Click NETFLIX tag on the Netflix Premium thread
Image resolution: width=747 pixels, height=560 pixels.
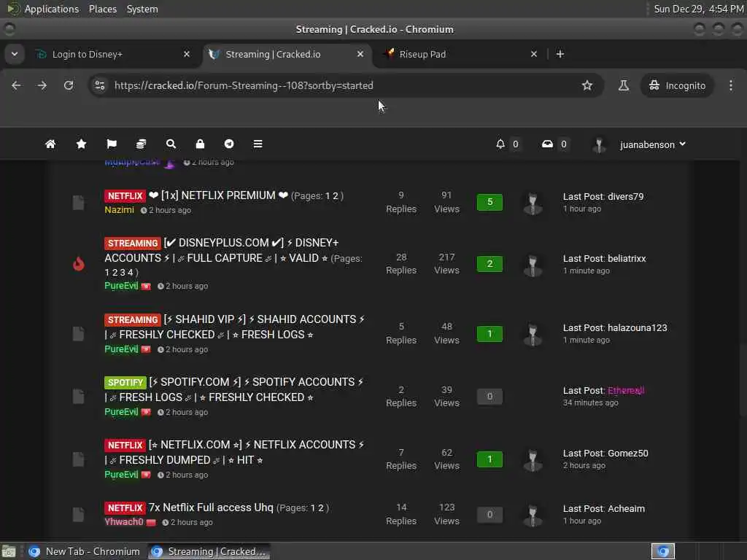point(125,195)
